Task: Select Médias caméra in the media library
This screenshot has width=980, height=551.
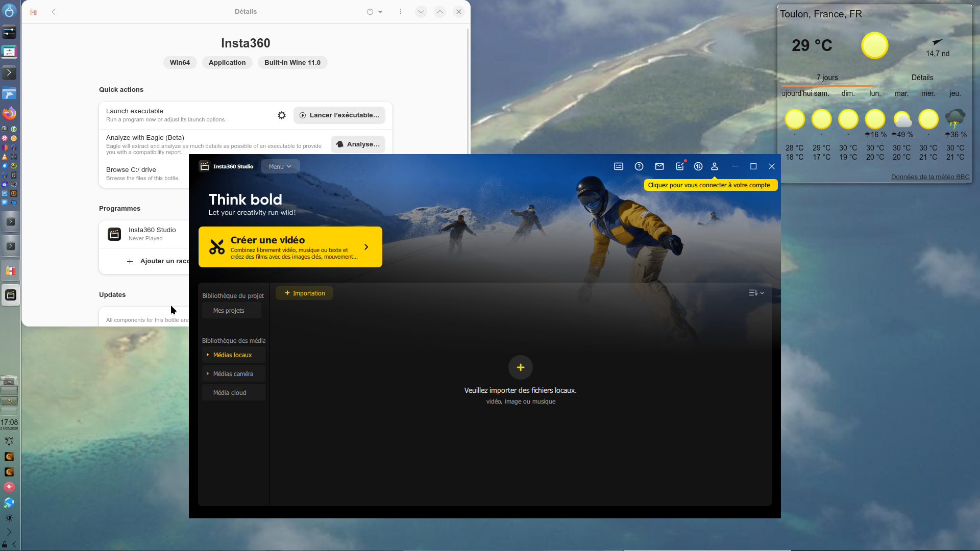Action: tap(234, 374)
